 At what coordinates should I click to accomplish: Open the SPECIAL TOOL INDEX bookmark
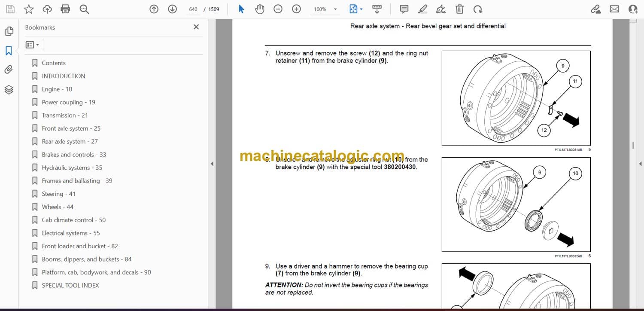click(x=70, y=285)
